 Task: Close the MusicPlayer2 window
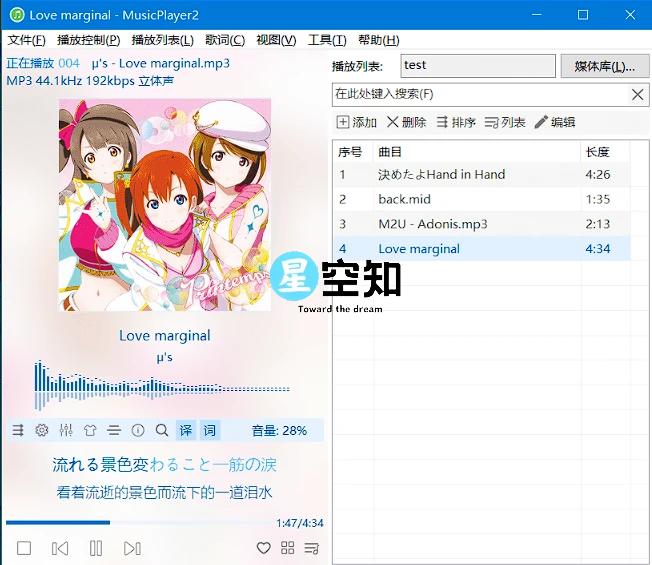pos(630,15)
